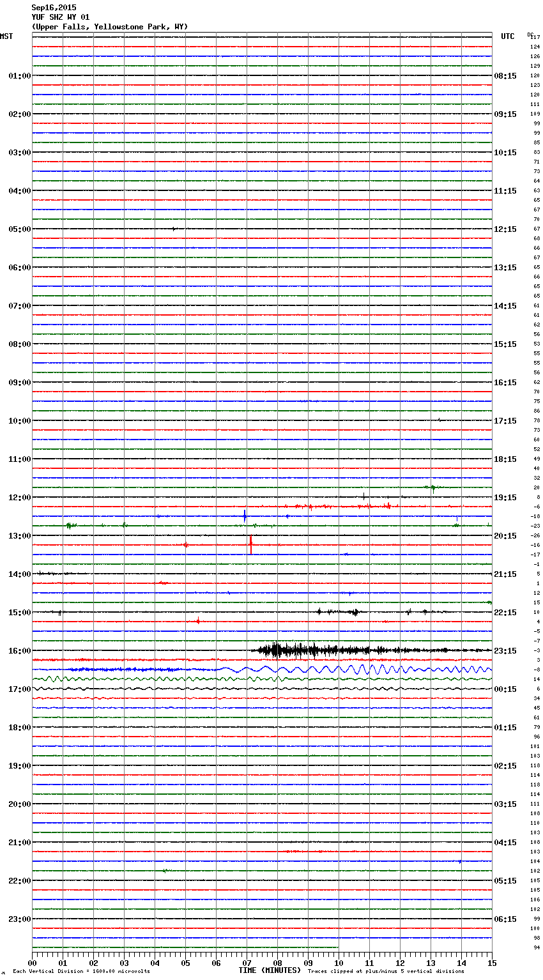Click the traces clipped footnote text
The height and width of the screenshot is (980, 543).
386,972
